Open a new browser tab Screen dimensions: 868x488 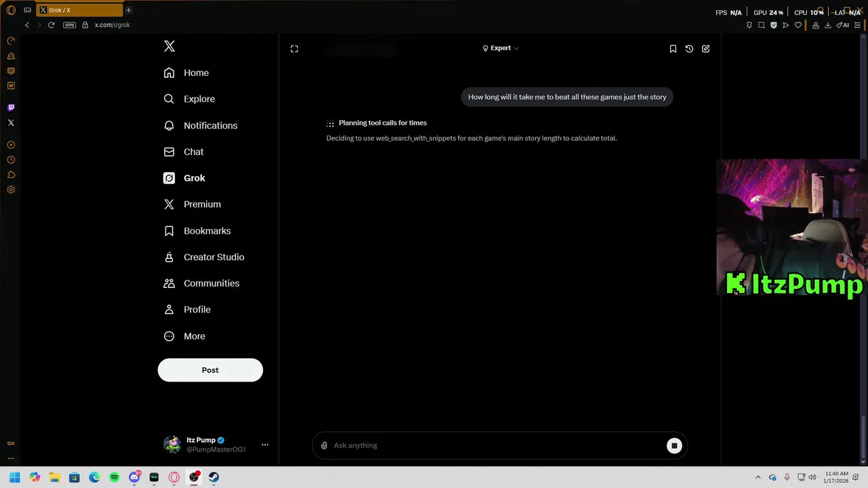tap(128, 10)
